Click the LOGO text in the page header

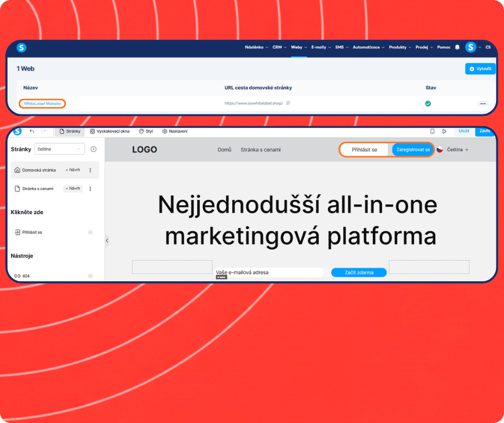[x=145, y=150]
